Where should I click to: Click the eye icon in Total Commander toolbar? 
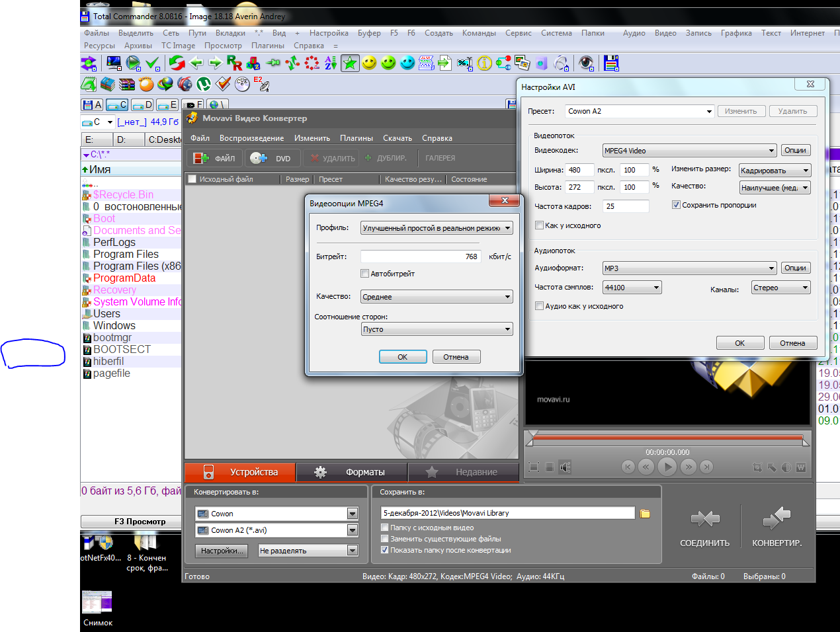pyautogui.click(x=586, y=63)
